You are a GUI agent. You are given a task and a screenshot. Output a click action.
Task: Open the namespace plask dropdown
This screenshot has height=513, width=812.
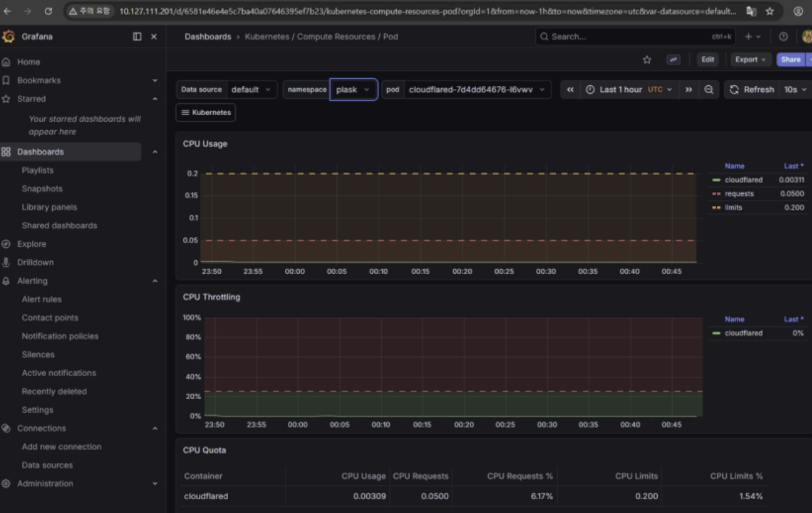(x=353, y=90)
